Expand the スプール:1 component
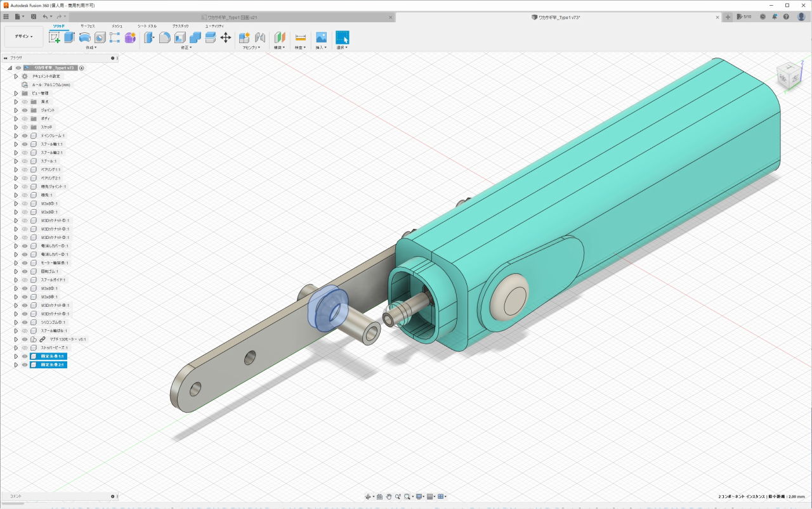 click(16, 161)
